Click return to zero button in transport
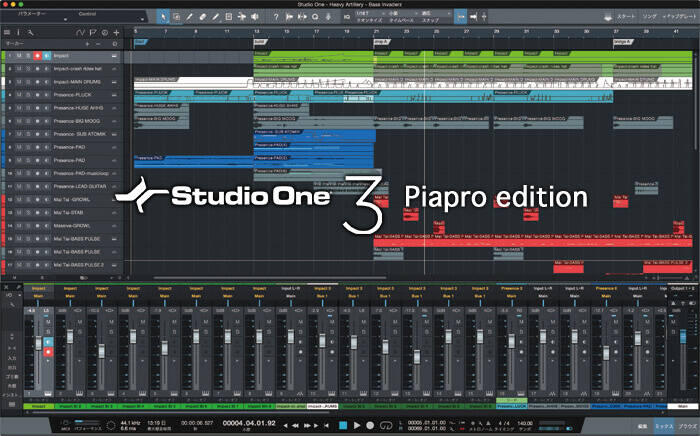 327,426
